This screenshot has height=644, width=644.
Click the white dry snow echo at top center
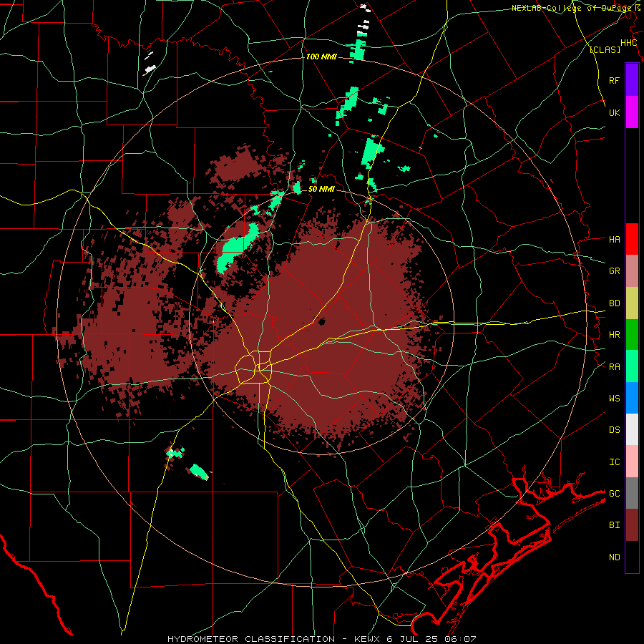364,21
